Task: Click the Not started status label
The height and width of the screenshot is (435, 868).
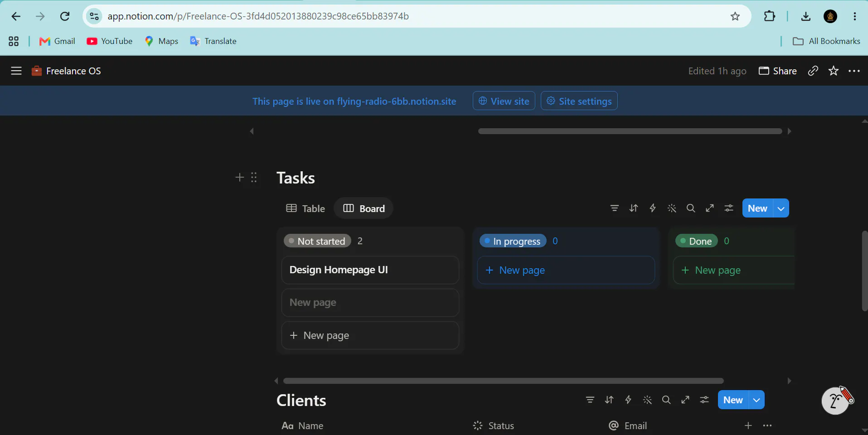Action: click(x=317, y=241)
